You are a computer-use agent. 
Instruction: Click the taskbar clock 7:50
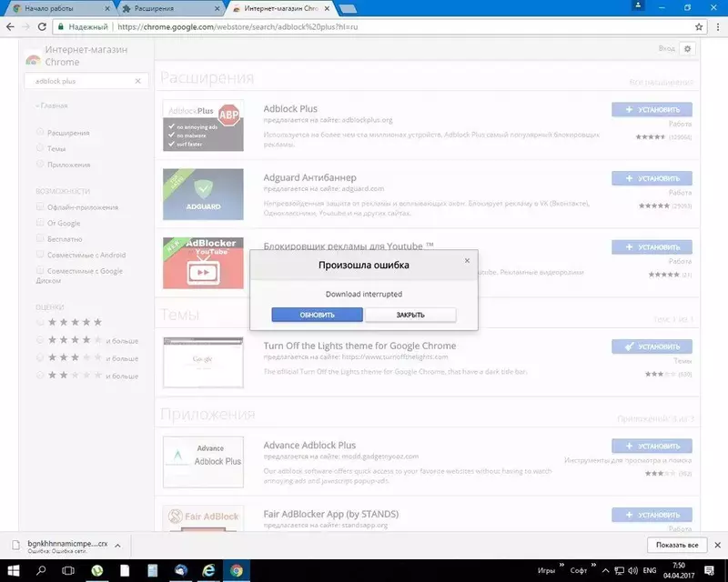pos(678,570)
